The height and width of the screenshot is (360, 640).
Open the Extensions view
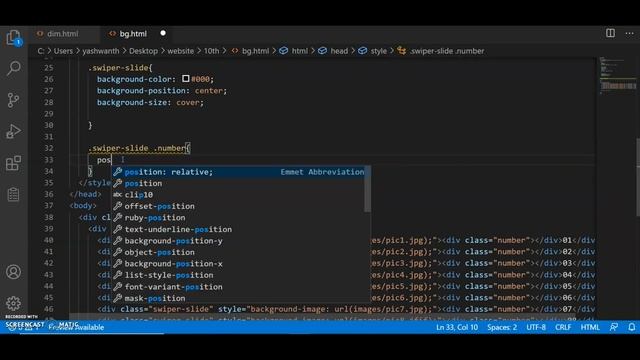point(13,163)
